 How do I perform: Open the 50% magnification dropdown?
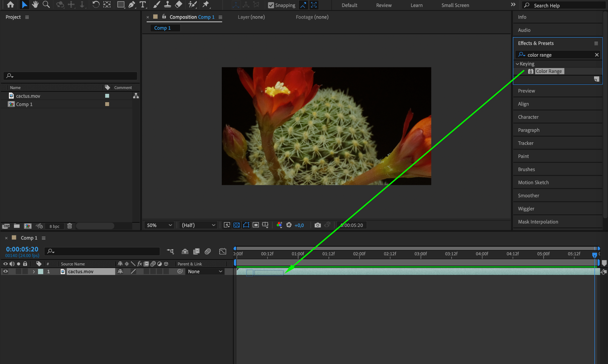coord(159,225)
